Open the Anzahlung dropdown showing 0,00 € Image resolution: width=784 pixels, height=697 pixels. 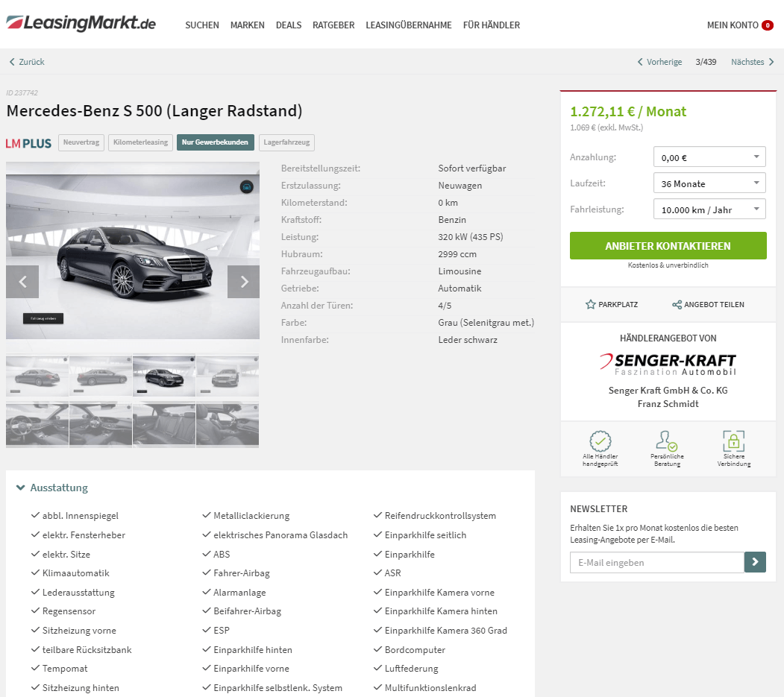pos(709,157)
